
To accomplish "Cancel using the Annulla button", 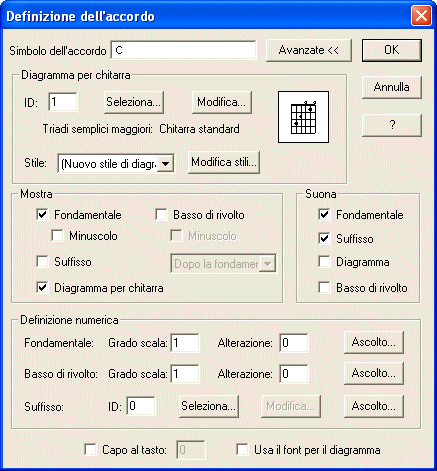I will [392, 87].
